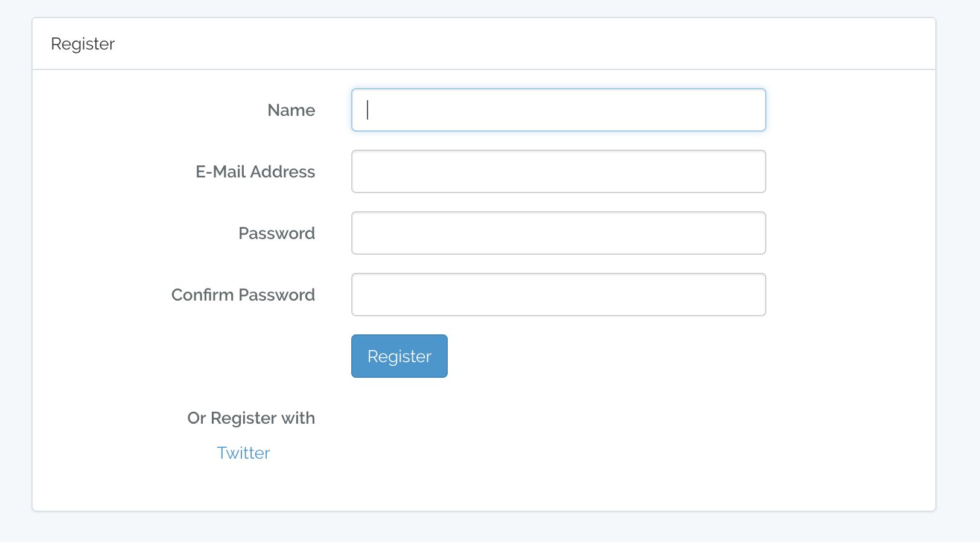
Task: Click the last input field of the form
Action: (558, 295)
